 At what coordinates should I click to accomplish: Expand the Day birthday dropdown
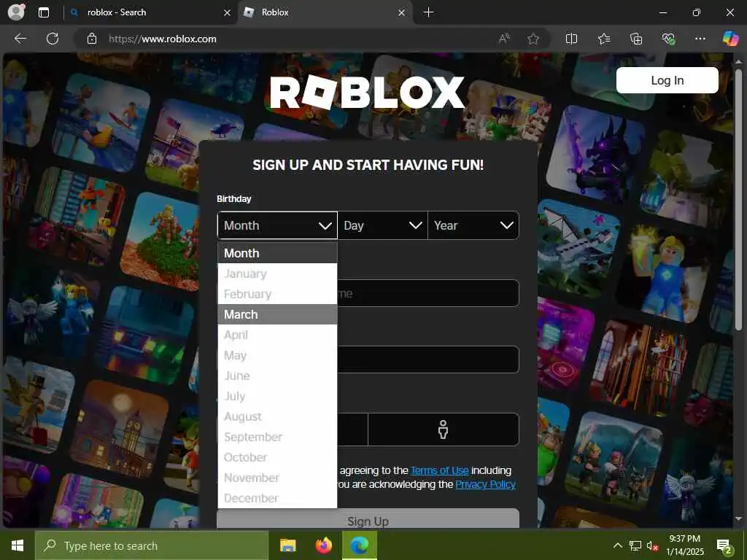(x=382, y=225)
